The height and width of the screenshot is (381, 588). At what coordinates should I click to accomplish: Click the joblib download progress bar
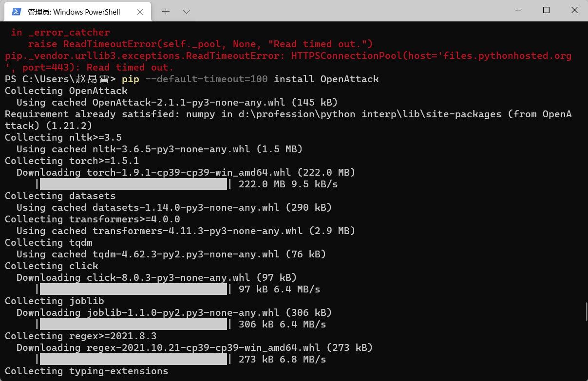(132, 324)
